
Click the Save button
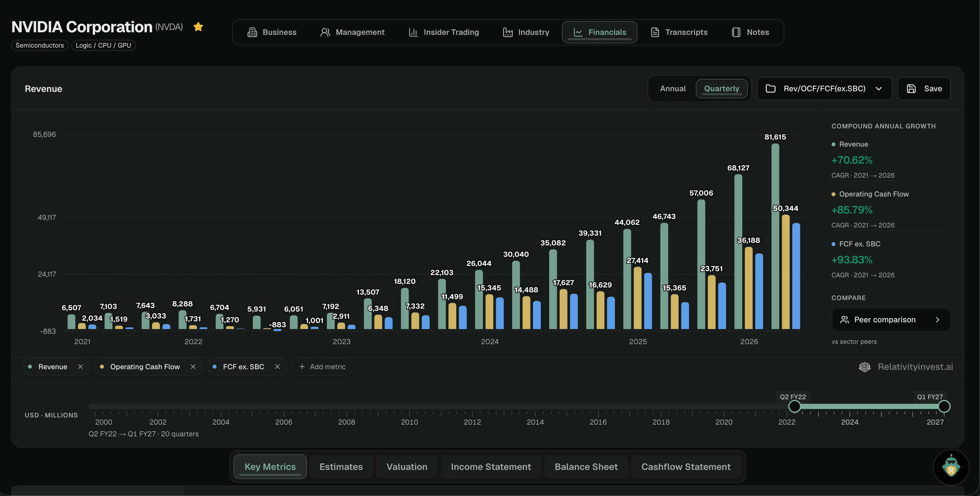pos(924,89)
